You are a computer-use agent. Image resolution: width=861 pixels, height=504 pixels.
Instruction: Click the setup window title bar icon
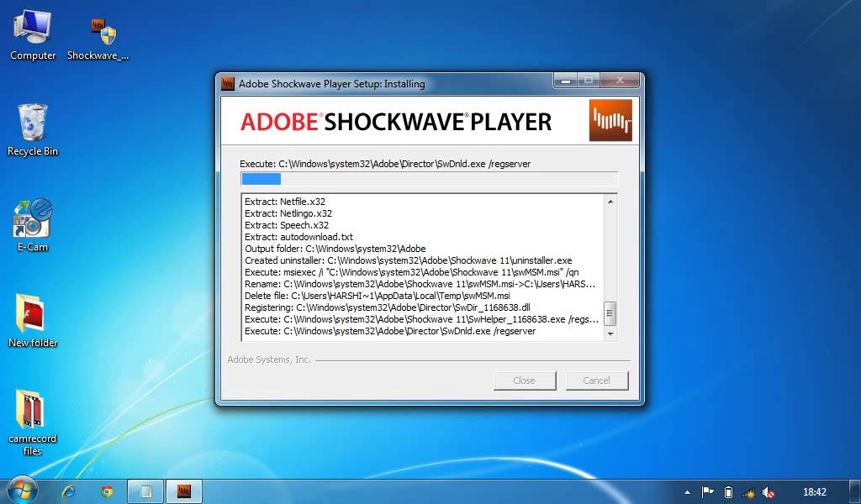tap(227, 84)
